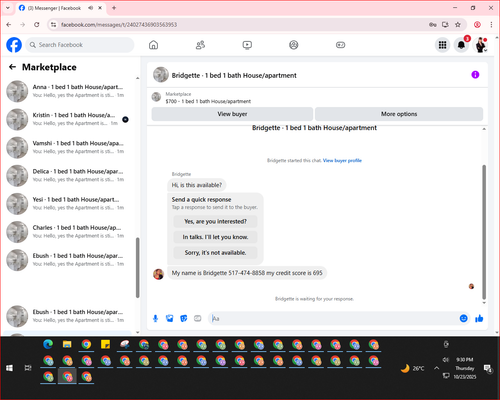This screenshot has width=500, height=400.
Task: Click the chat messages vertical scrollbar
Action: (x=484, y=232)
